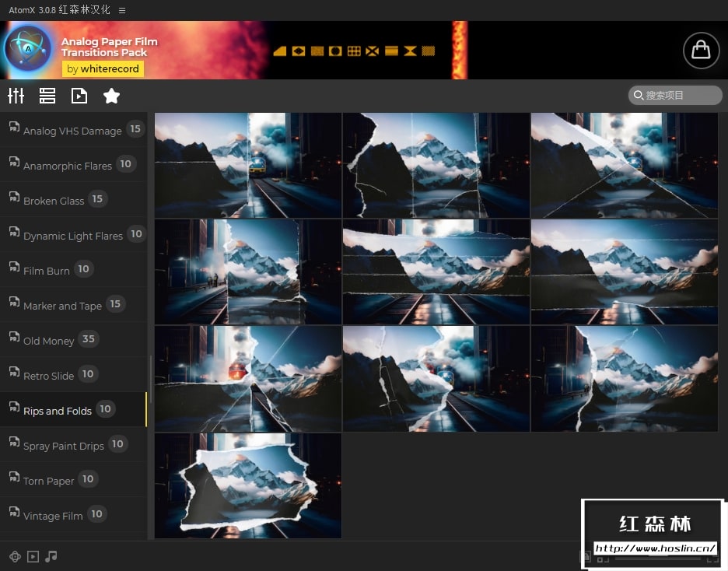Select the red train thumbnail in third row
Image resolution: width=728 pixels, height=571 pixels.
coord(248,378)
